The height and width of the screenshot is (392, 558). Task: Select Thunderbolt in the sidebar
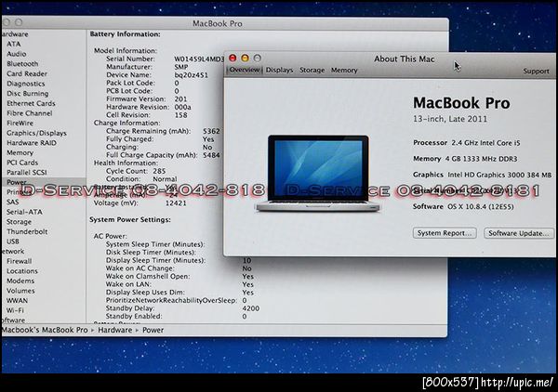tap(27, 231)
